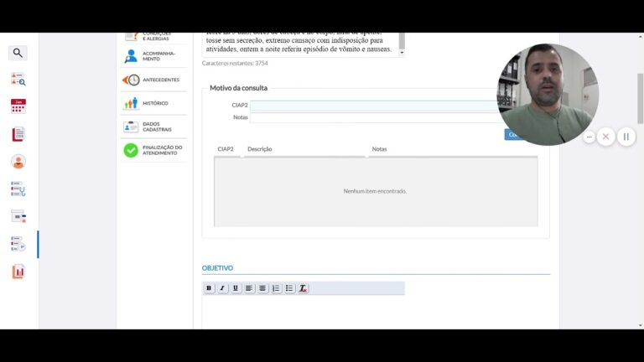Open the reports bar chart icon
This screenshot has height=362, width=644.
click(x=18, y=271)
